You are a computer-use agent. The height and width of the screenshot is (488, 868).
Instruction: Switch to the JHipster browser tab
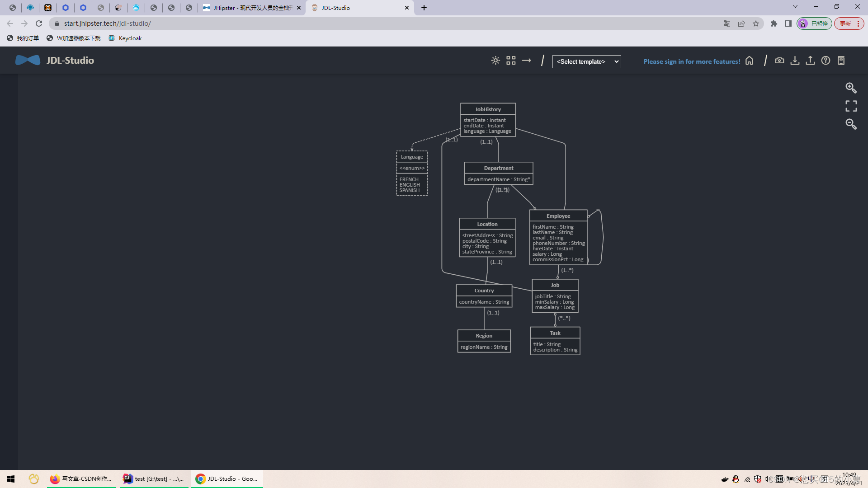pyautogui.click(x=251, y=8)
